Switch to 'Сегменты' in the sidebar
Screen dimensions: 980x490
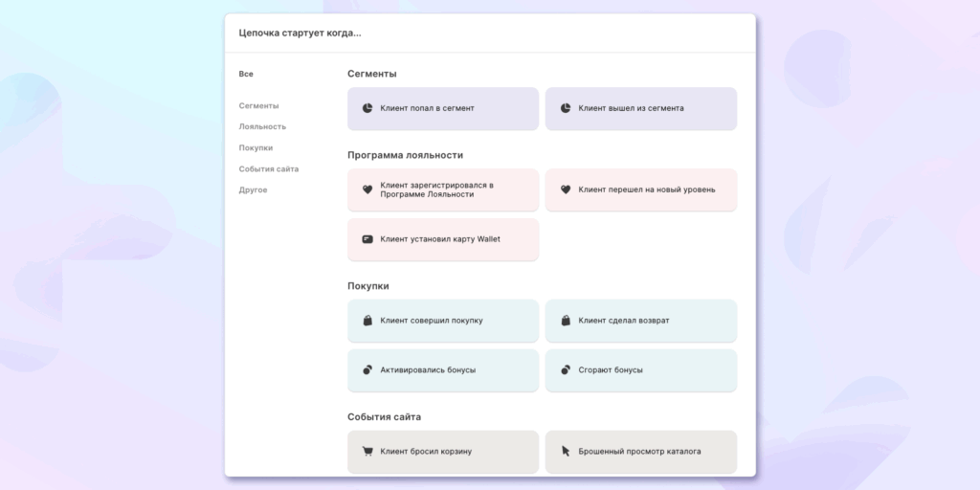[258, 105]
